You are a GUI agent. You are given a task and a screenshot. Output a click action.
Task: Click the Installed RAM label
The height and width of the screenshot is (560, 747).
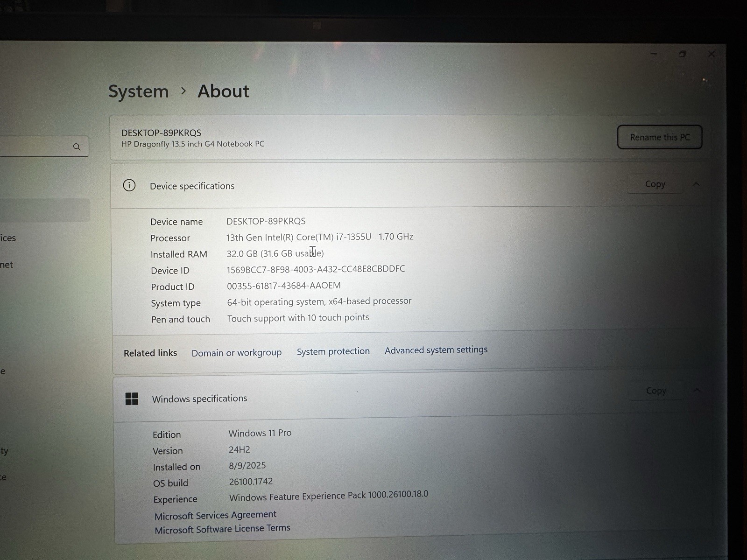(179, 254)
